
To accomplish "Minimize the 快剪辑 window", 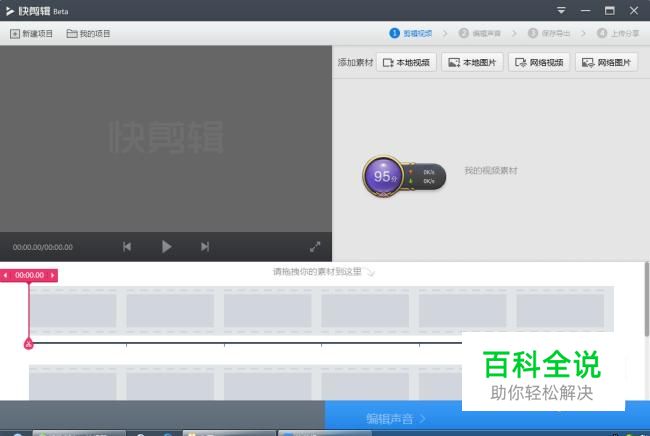I will 585,10.
